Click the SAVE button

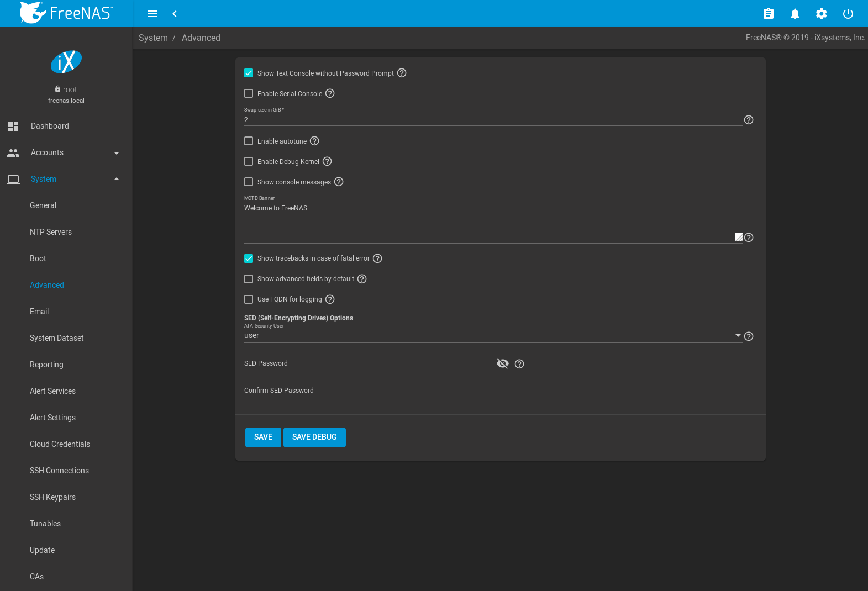click(263, 437)
